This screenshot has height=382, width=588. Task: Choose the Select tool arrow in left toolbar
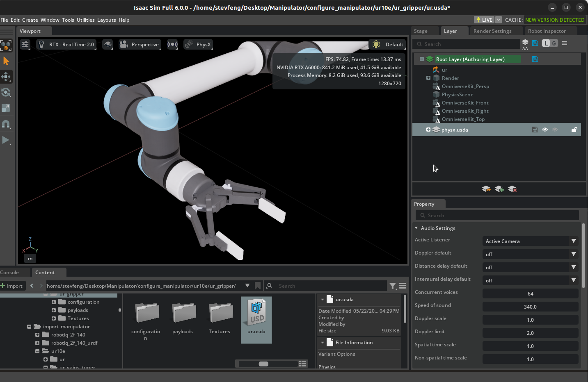click(6, 61)
